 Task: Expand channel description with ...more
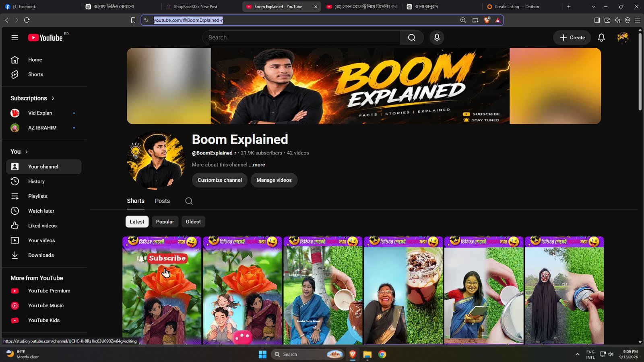(257, 165)
